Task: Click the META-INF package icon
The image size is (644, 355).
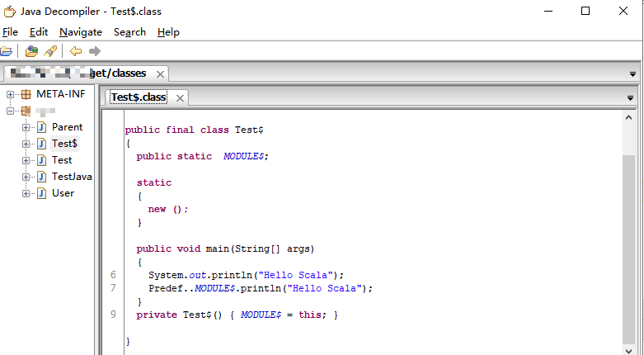Action: pyautogui.click(x=26, y=95)
